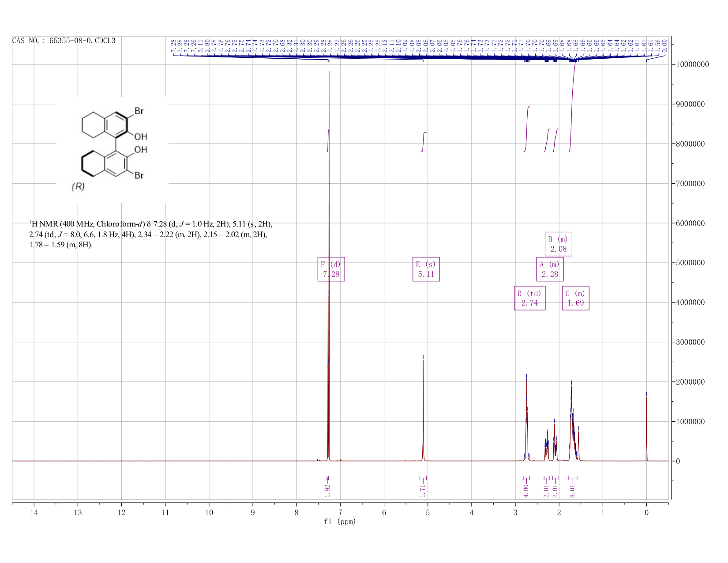Click the 8 ppm tick on horizontal axis
Viewport: 728px width, 563px height.
[296, 513]
